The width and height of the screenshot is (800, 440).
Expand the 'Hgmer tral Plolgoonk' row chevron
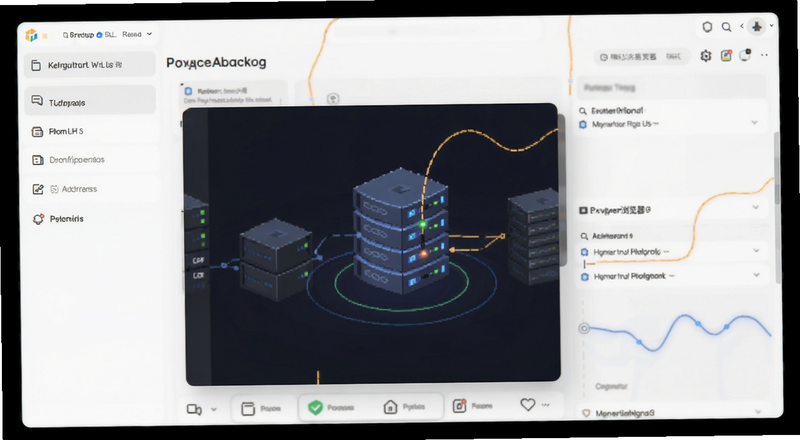coord(757,275)
